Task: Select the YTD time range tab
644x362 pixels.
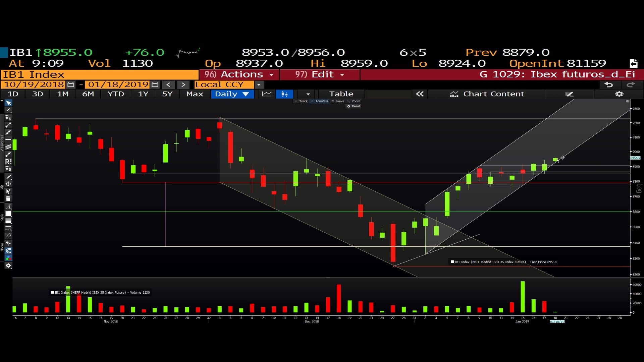Action: pyautogui.click(x=116, y=94)
